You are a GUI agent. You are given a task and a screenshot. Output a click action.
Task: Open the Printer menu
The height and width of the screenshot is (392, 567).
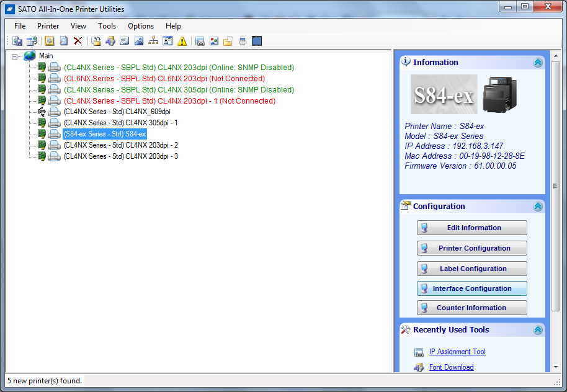(x=48, y=26)
